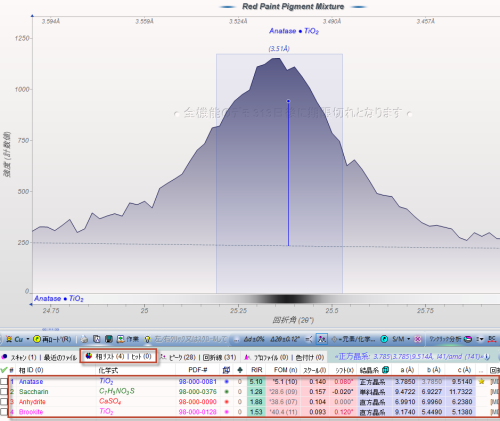
Task: Click the crystal-system cube icon in header
Action: point(385,370)
